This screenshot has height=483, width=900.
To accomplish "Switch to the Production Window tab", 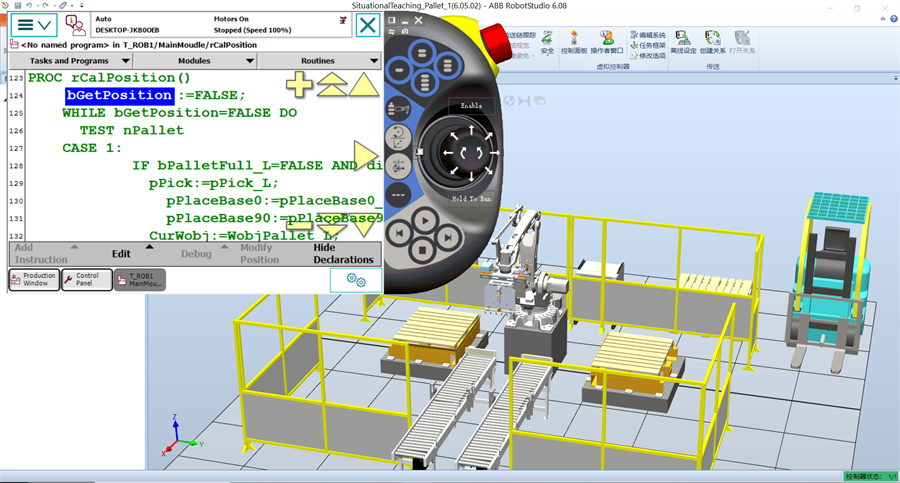I will coord(34,280).
